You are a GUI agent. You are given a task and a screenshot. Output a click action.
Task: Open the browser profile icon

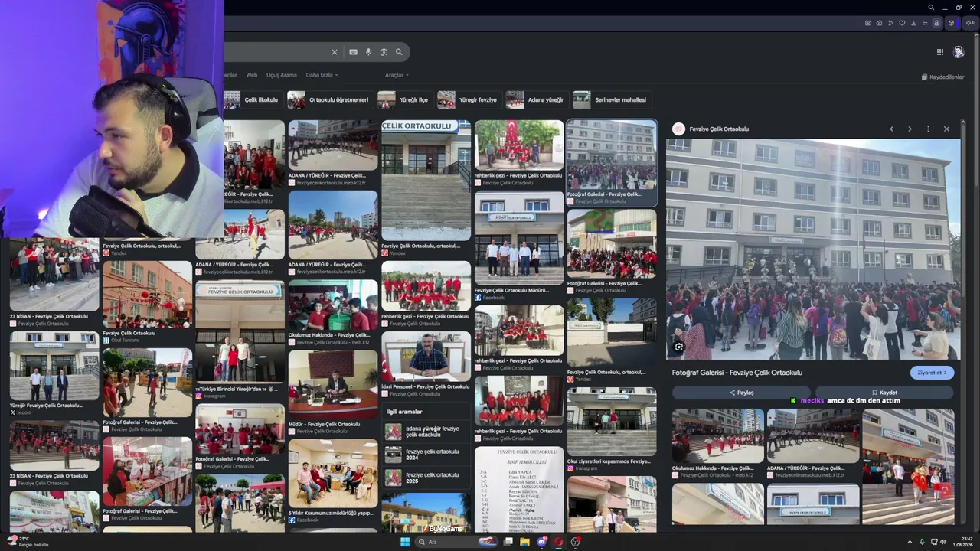pyautogui.click(x=936, y=23)
